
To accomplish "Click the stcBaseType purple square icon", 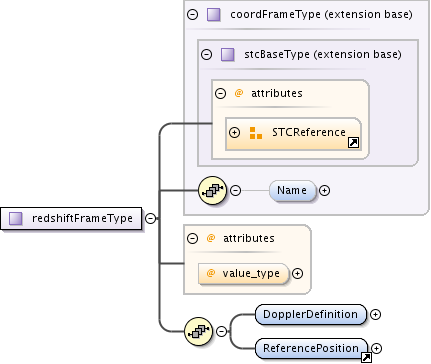I will (228, 54).
